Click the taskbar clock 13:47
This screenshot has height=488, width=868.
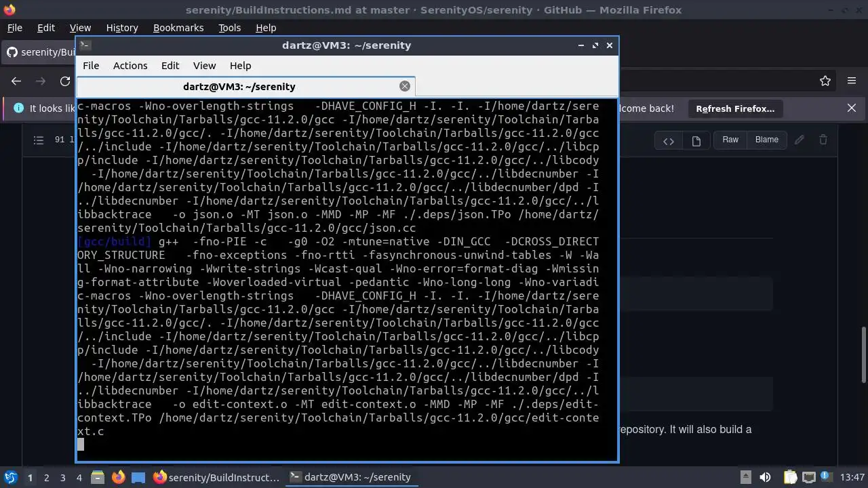[852, 477]
